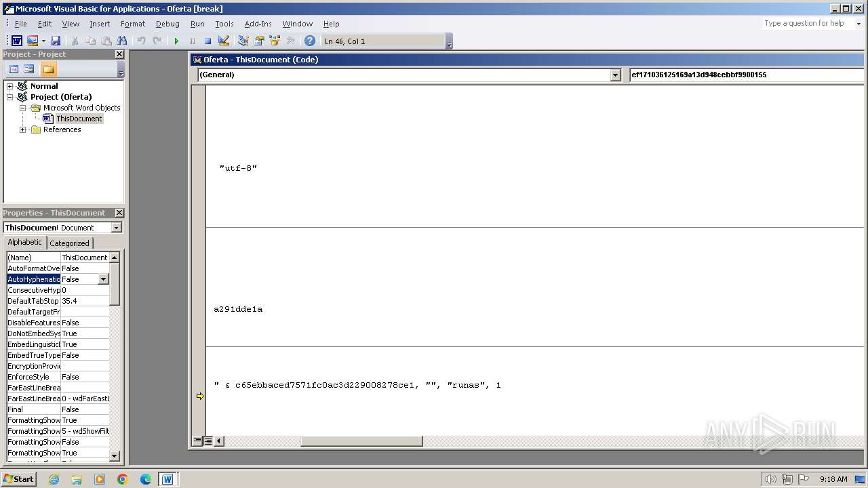The image size is (868, 488).
Task: Open the Run menu
Action: [197, 24]
